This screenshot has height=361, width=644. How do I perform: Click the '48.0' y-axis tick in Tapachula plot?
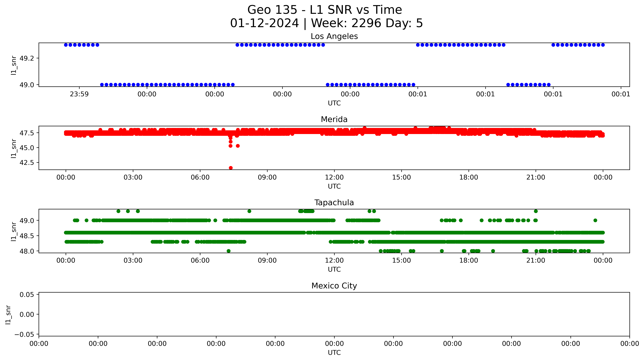coord(27,251)
